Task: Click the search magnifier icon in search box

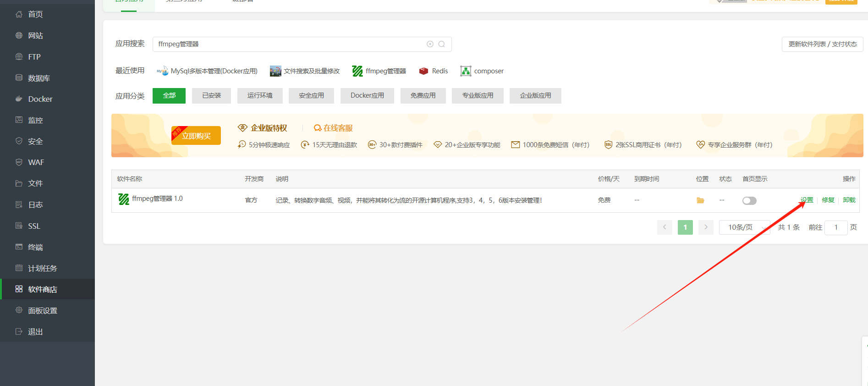Action: (x=441, y=44)
